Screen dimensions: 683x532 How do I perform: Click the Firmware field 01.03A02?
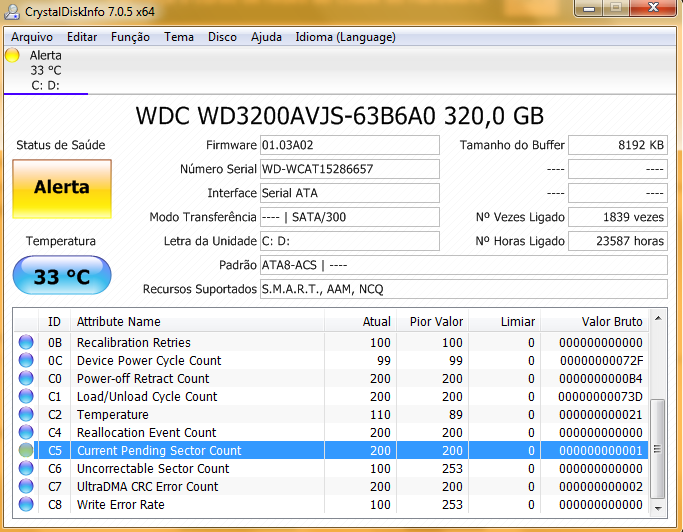click(350, 145)
